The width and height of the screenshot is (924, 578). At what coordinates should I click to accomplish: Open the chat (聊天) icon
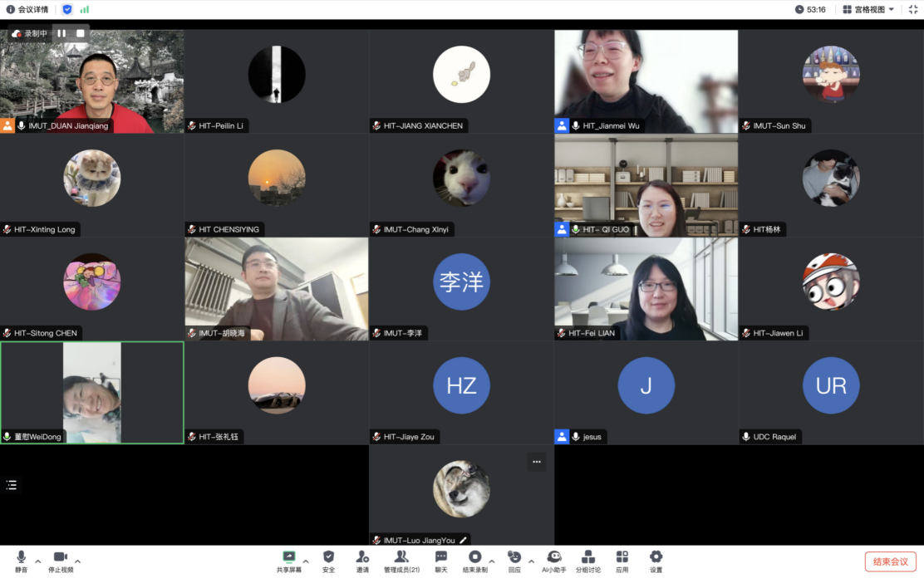[x=441, y=559]
